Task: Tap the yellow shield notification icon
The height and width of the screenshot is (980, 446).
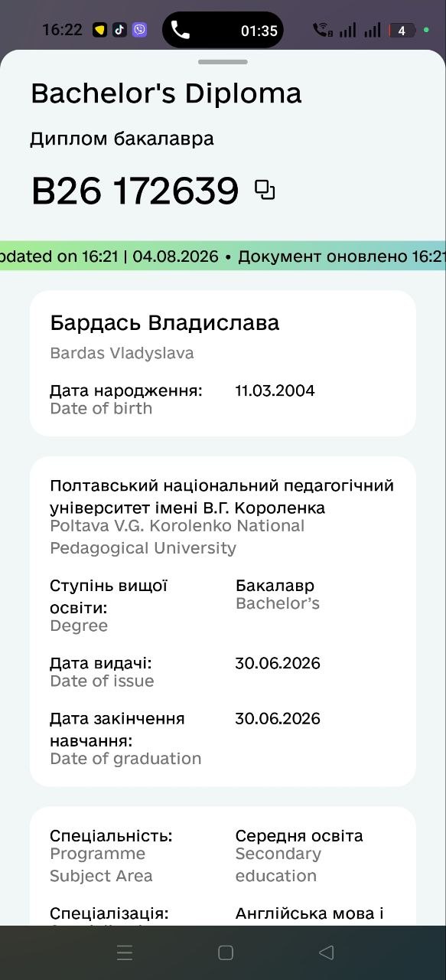Action: pyautogui.click(x=99, y=31)
